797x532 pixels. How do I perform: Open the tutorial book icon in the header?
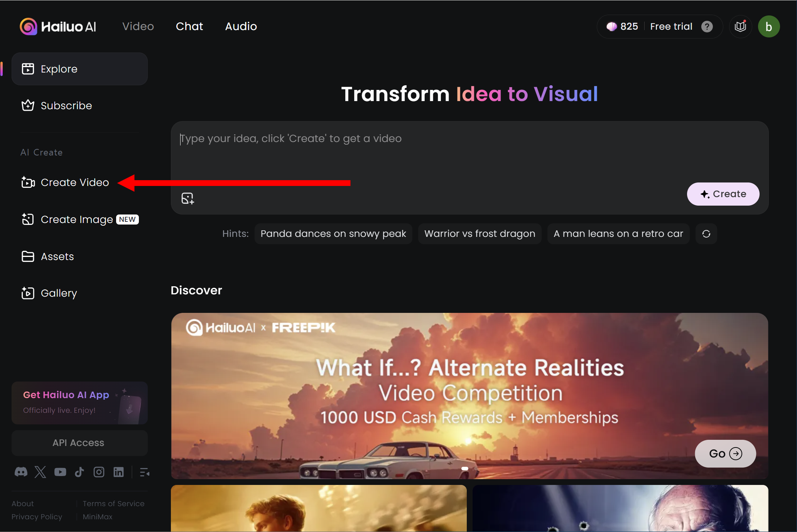click(x=740, y=27)
